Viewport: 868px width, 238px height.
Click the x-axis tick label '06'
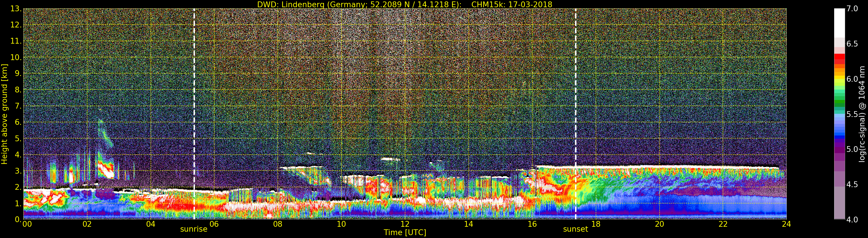(214, 224)
